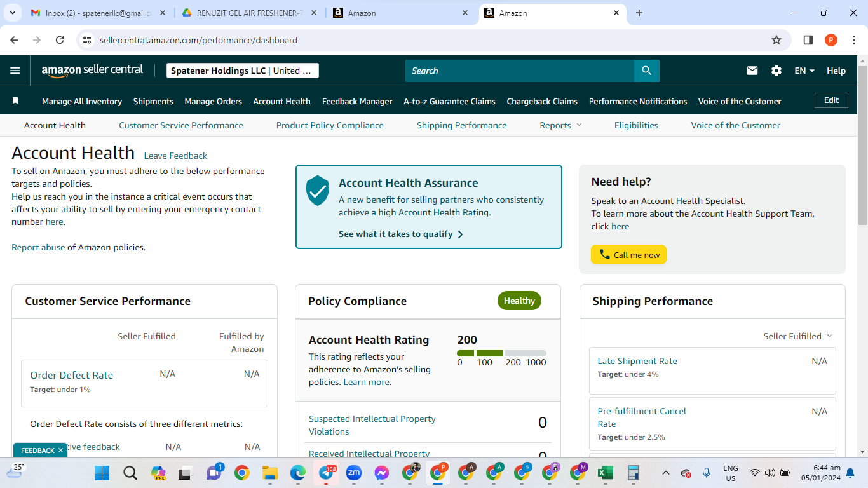Open the notification bell in system tray

point(850,473)
